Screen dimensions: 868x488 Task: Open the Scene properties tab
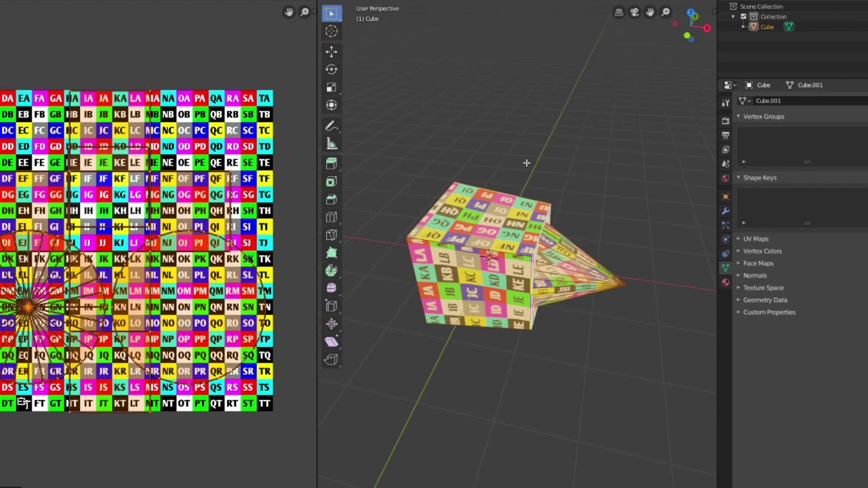coord(726,164)
